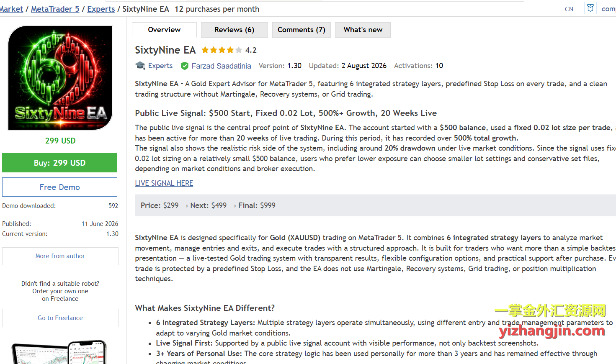
Task: Open More from author
Action: coord(60,256)
